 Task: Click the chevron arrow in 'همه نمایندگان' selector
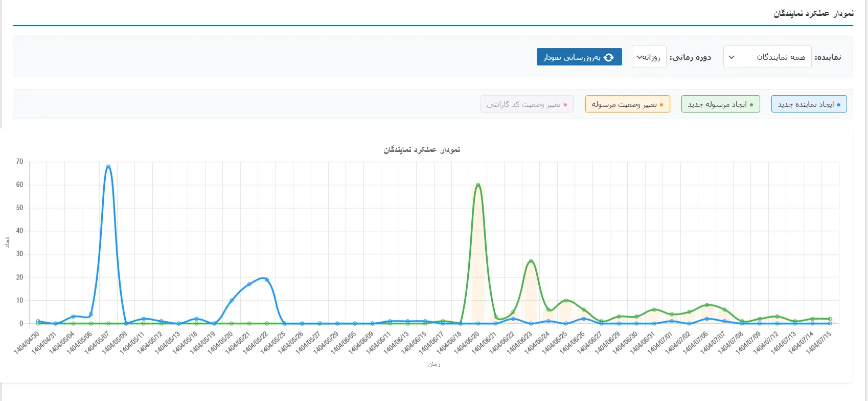pyautogui.click(x=732, y=57)
